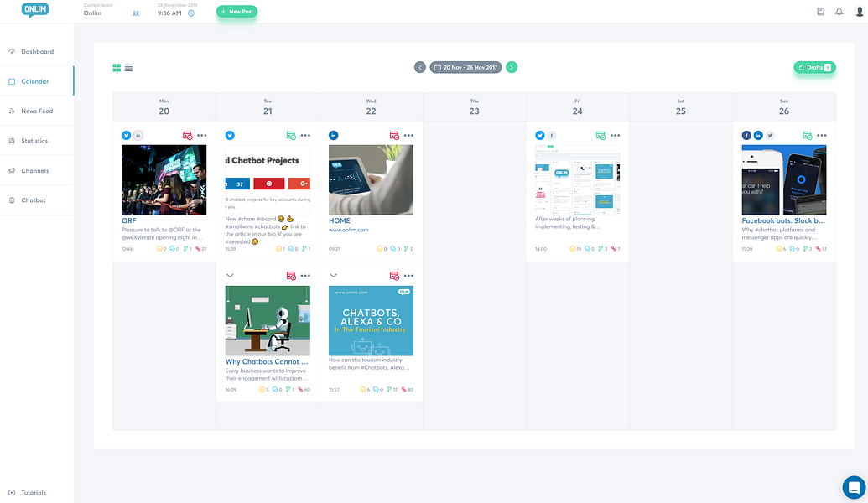Image resolution: width=868 pixels, height=503 pixels.
Task: Open Channels page
Action: click(x=37, y=170)
